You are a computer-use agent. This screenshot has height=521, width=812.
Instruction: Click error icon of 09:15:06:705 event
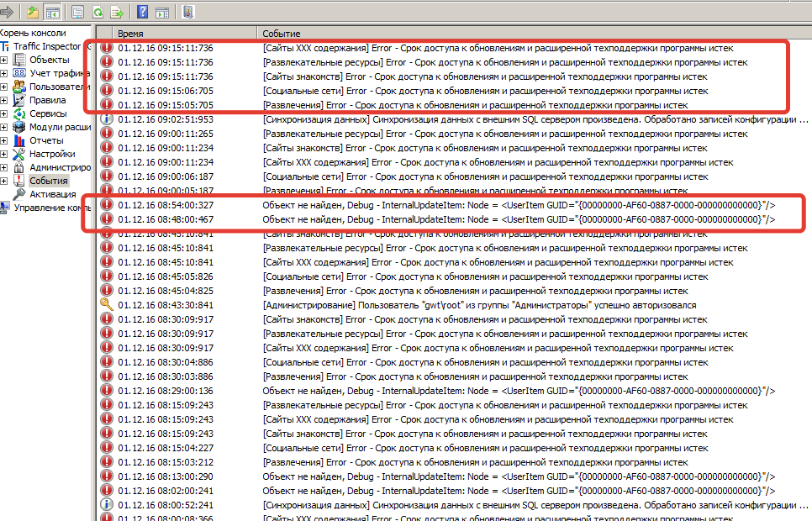click(106, 91)
